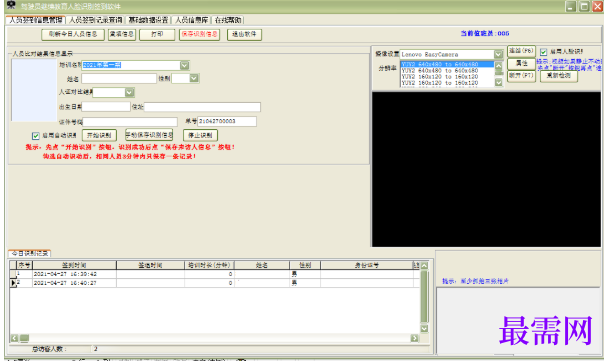
Task: Click the 刷新今日人员信息 button
Action: coord(73,34)
